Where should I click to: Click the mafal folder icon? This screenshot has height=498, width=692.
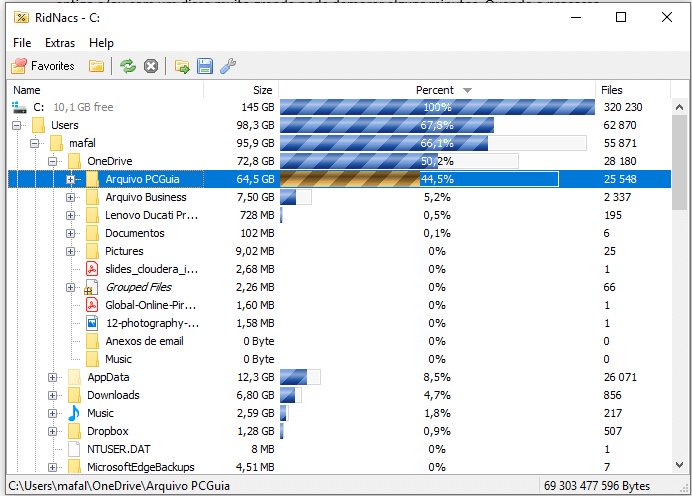click(x=56, y=143)
